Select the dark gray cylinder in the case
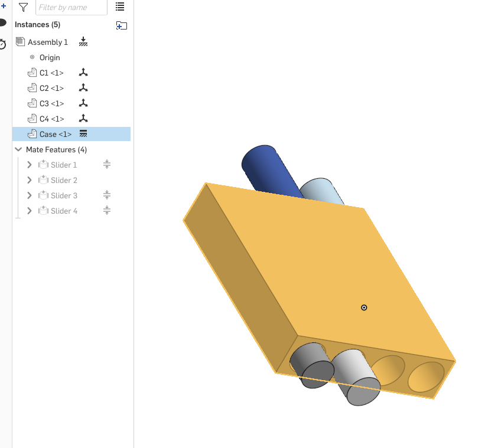This screenshot has width=498, height=448. 311,367
